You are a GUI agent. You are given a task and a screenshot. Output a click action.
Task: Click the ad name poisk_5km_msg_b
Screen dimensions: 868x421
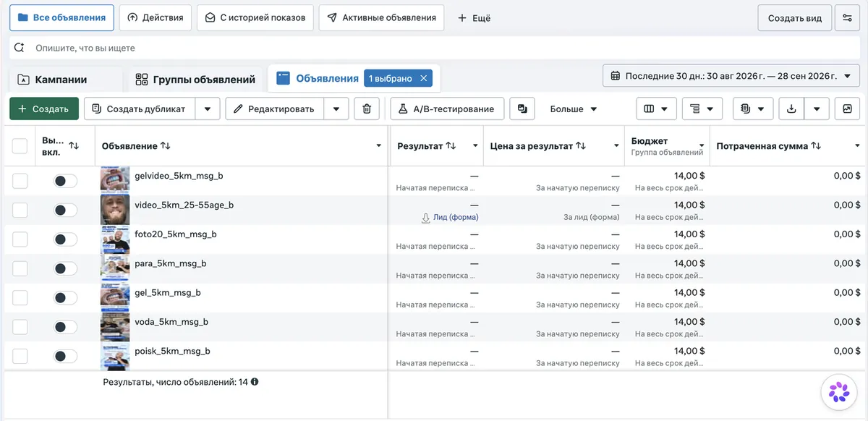pyautogui.click(x=172, y=351)
